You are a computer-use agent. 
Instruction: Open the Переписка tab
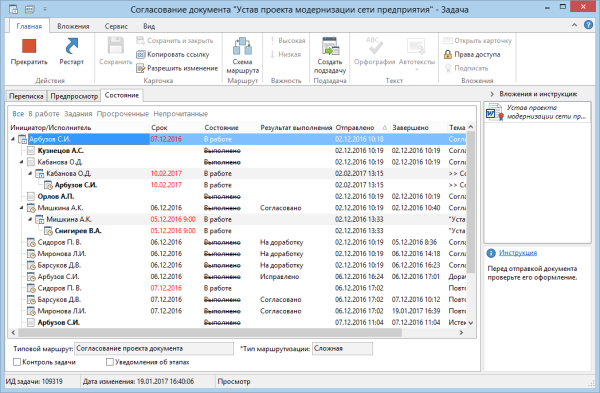[26, 96]
